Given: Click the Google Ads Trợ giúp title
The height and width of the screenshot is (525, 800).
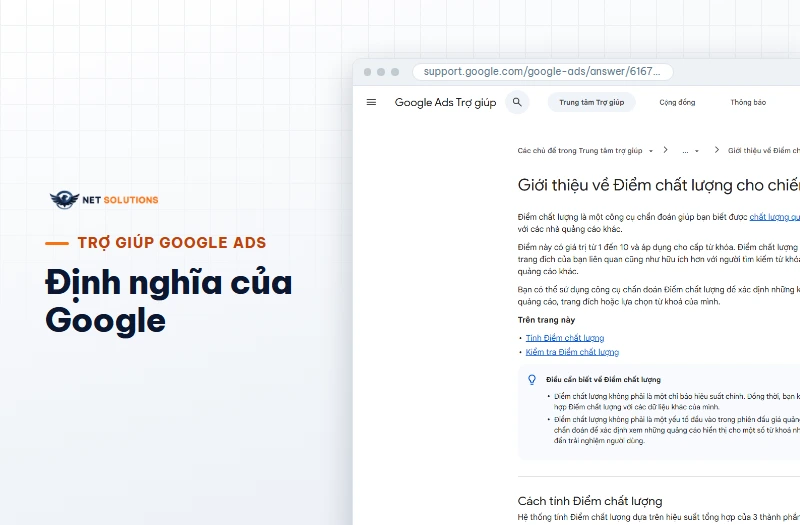Looking at the screenshot, I should (445, 103).
